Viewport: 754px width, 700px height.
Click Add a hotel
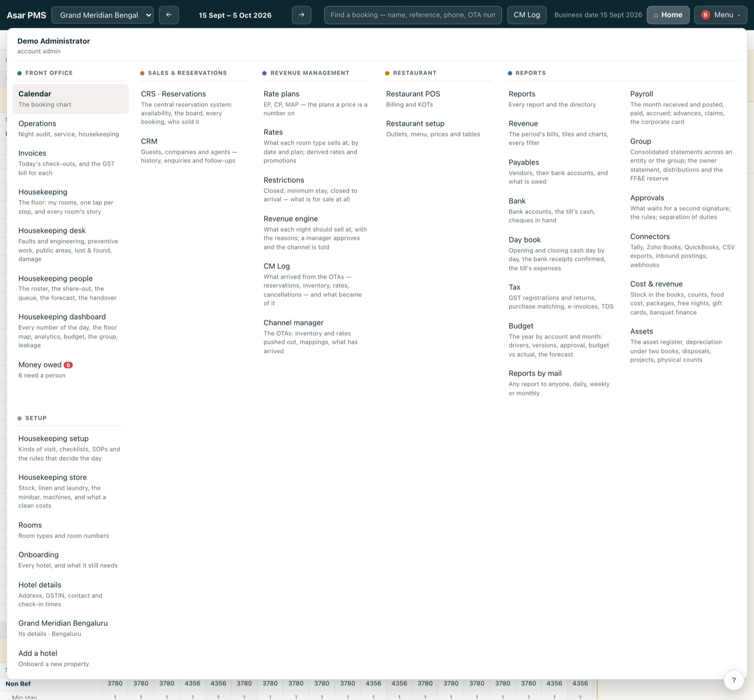click(71, 659)
